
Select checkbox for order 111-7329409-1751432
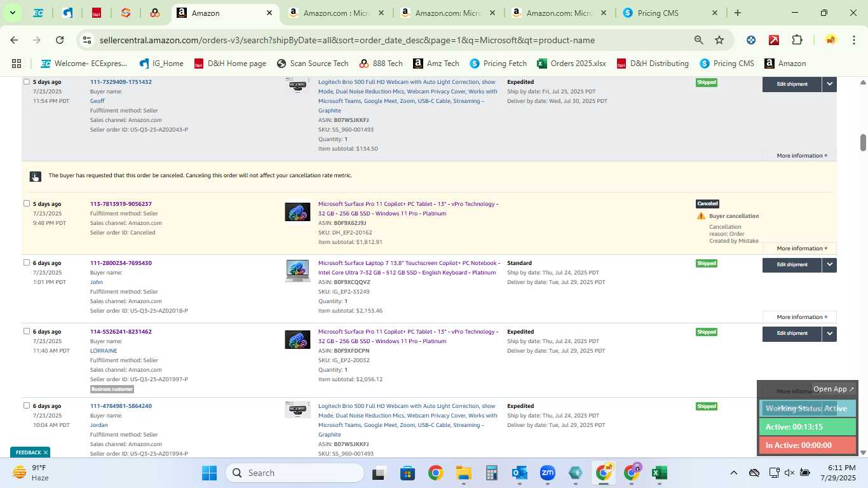[x=27, y=81]
